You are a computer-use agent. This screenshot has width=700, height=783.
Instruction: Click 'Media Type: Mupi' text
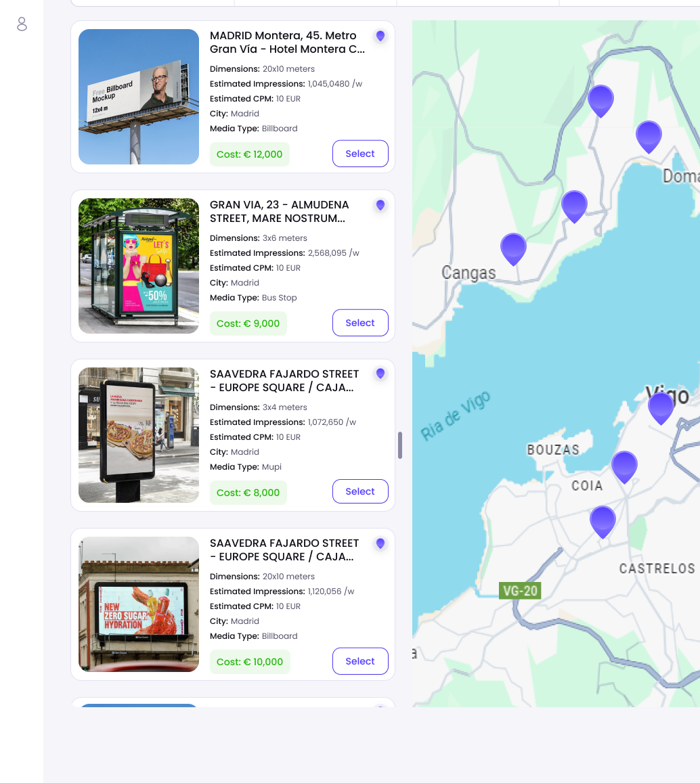(x=246, y=467)
